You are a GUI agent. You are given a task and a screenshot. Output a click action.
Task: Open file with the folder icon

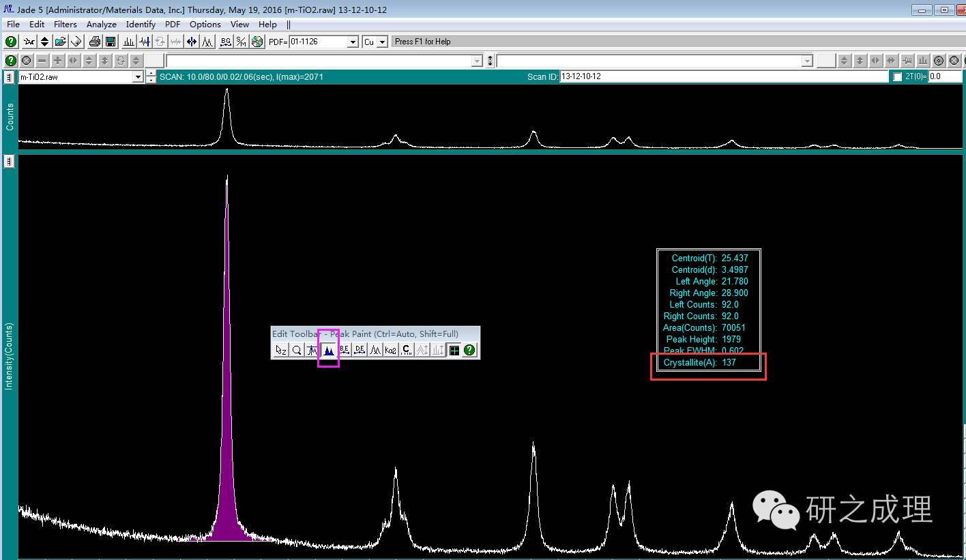61,42
